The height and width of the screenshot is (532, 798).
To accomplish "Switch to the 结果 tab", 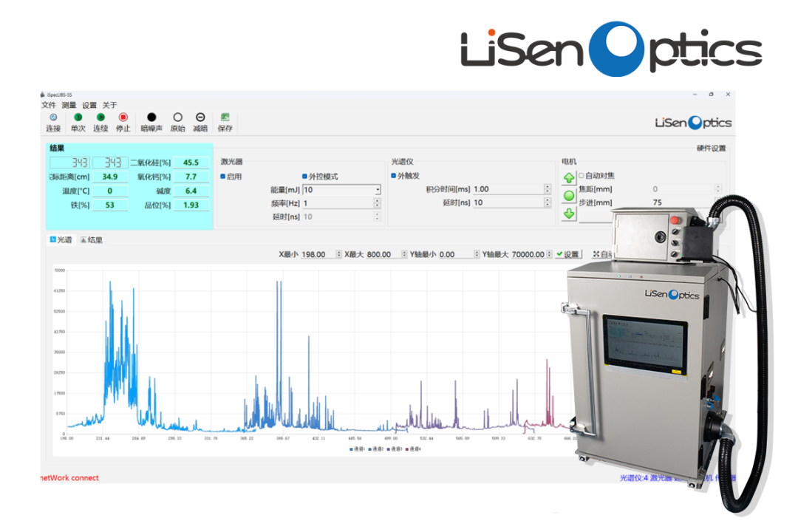I will [x=92, y=239].
